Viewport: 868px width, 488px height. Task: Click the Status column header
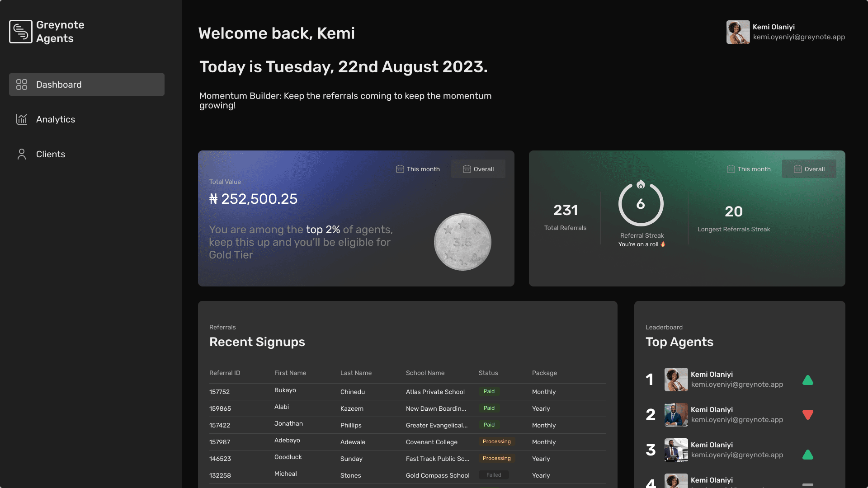[x=488, y=373]
